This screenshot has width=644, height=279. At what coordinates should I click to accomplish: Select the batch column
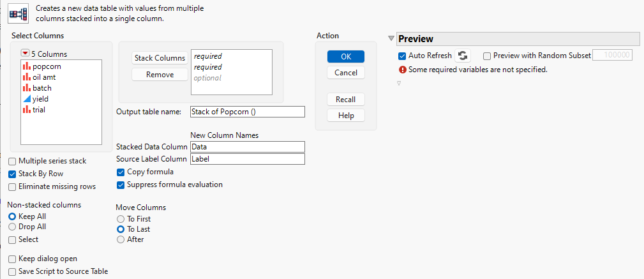pos(42,88)
